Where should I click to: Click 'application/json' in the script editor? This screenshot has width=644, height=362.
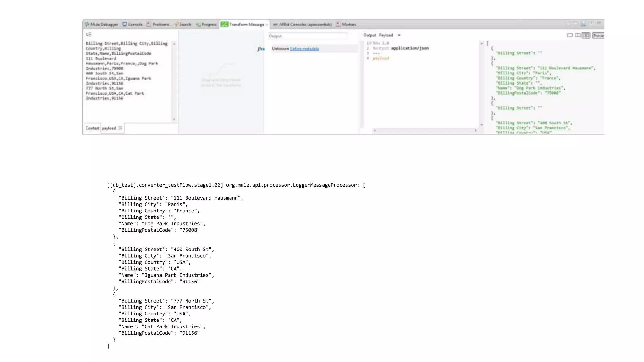point(410,48)
